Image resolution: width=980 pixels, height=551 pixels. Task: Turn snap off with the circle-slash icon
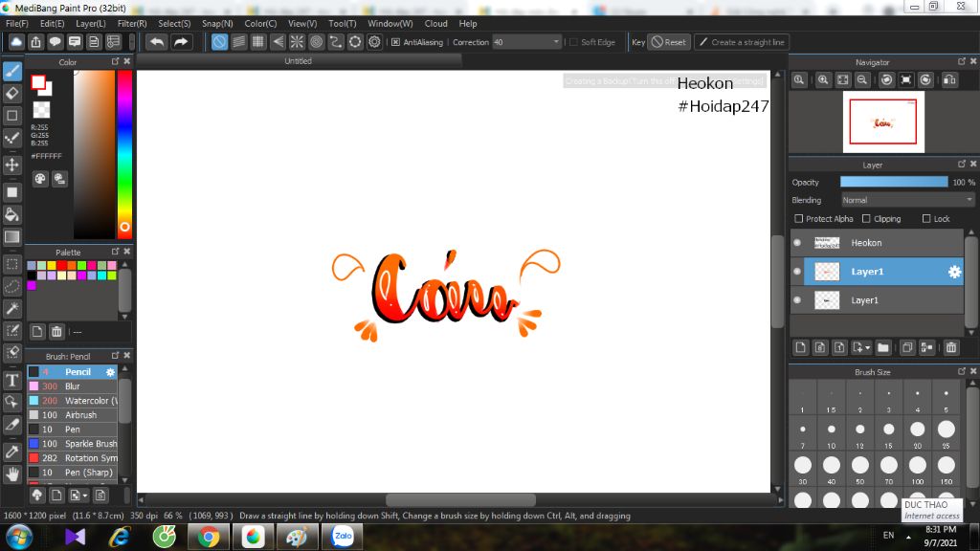pos(219,42)
